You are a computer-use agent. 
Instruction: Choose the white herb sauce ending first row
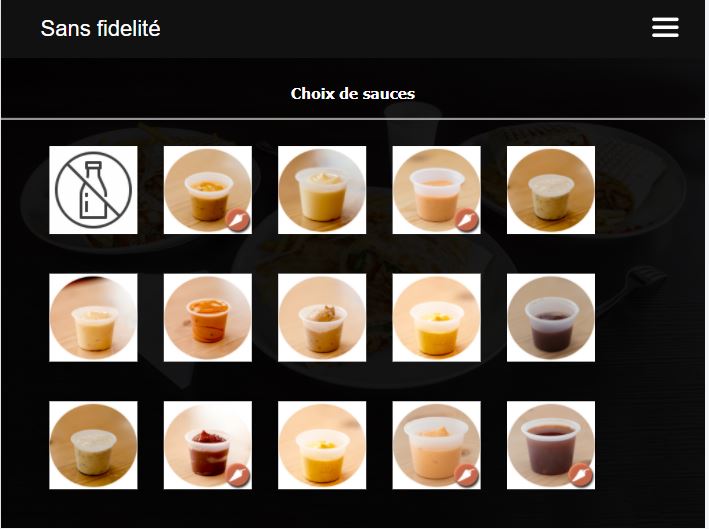click(551, 190)
